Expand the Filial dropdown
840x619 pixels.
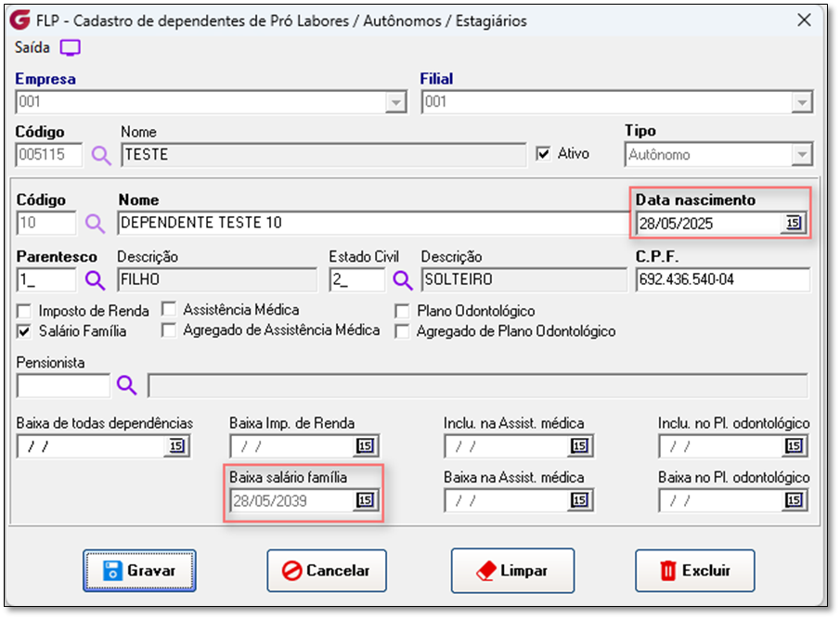801,102
